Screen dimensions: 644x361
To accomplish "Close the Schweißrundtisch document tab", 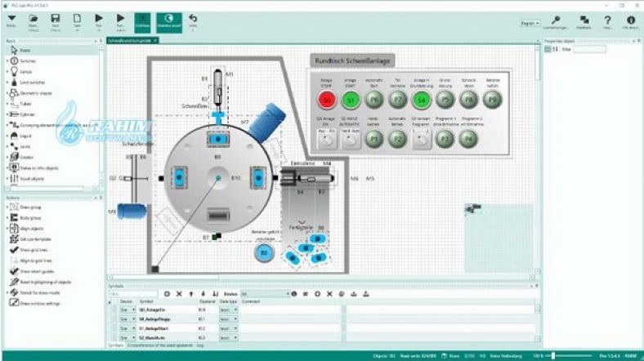I will coord(155,41).
